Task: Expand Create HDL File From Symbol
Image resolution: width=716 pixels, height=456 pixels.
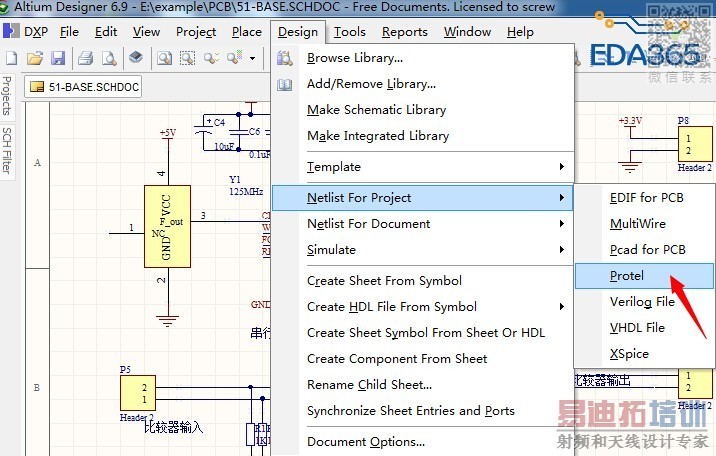Action: [x=422, y=307]
